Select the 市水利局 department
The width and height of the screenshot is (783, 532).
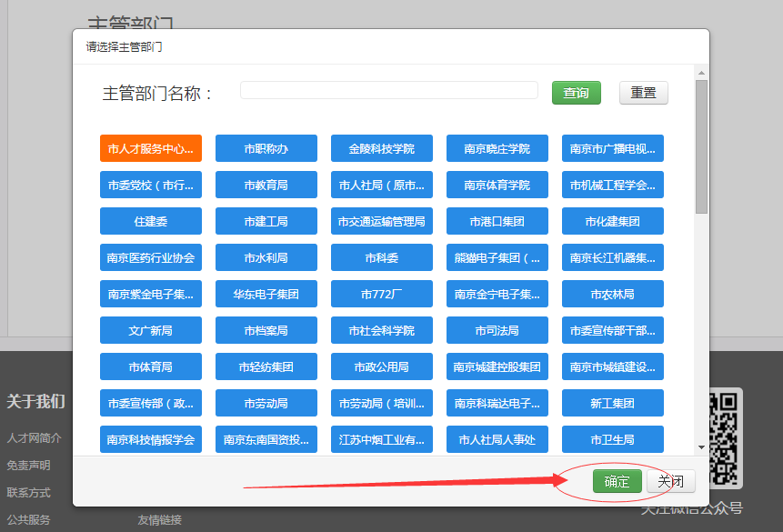pyautogui.click(x=266, y=257)
